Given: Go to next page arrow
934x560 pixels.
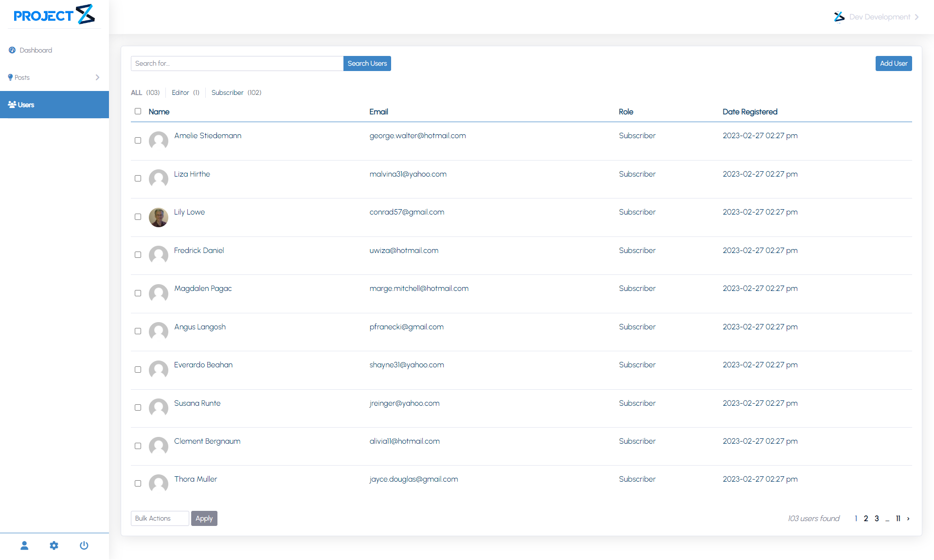Looking at the screenshot, I should (908, 519).
